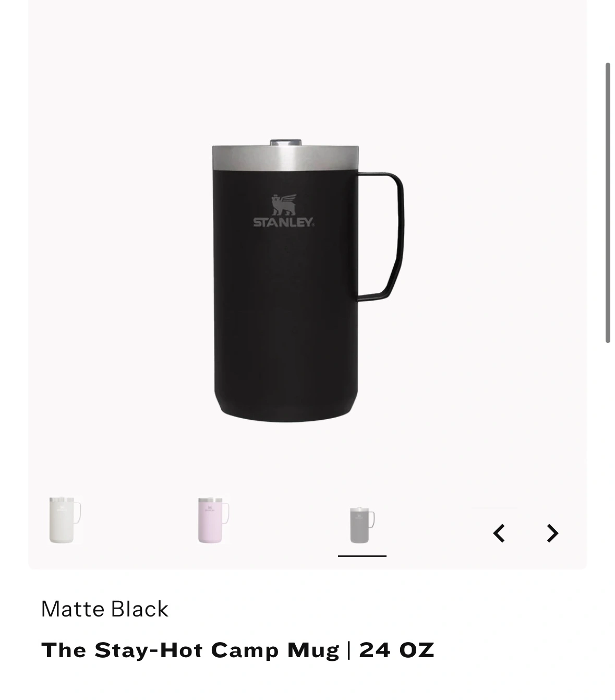Screen dimensions: 615x700
Task: Click the winged bear emblem above Stanley text
Action: (284, 205)
